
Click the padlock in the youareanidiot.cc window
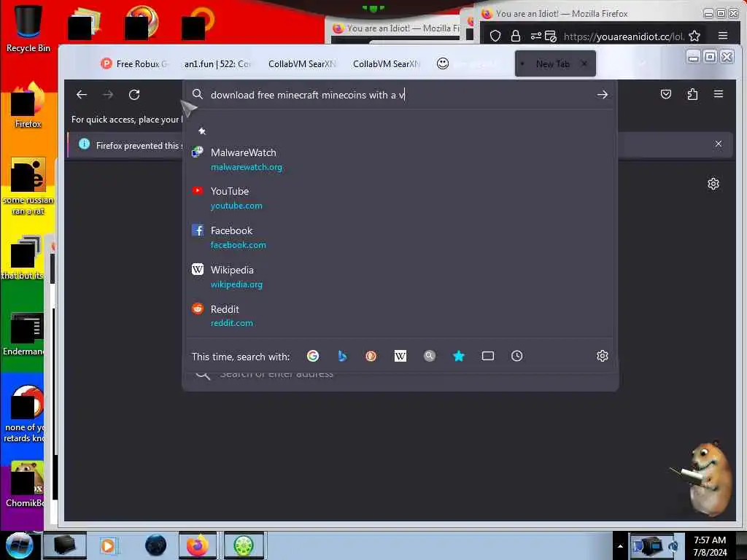click(516, 36)
